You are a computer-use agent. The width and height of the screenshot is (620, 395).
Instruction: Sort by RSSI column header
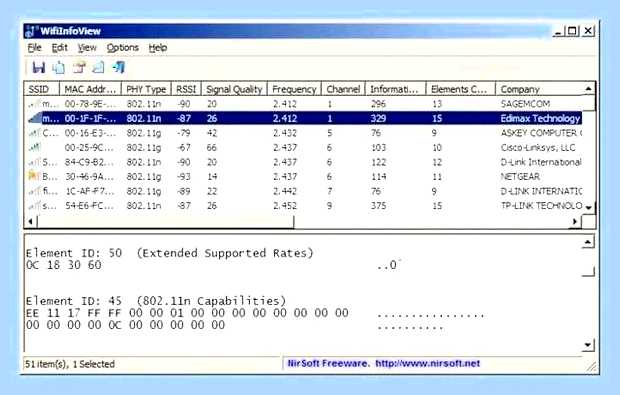click(x=186, y=89)
